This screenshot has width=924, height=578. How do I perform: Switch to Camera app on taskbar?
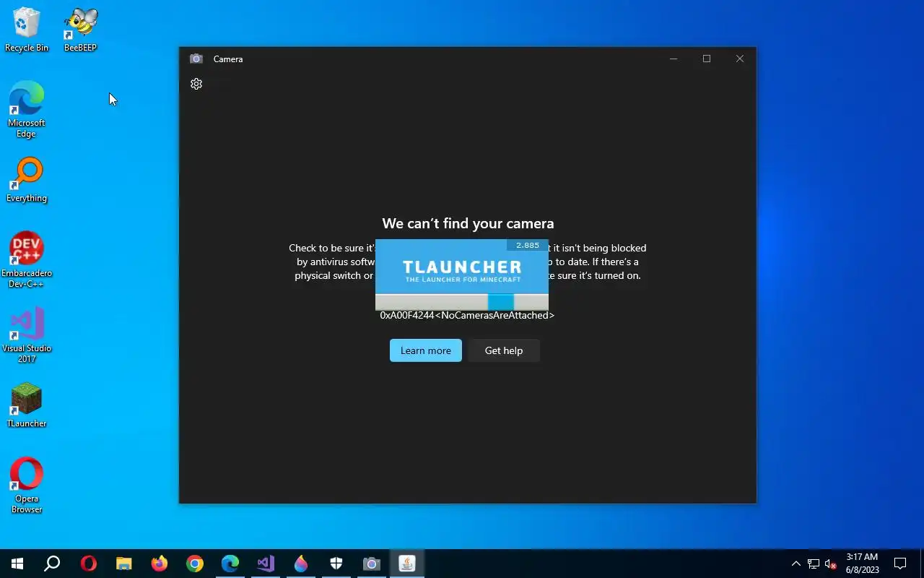pos(372,564)
